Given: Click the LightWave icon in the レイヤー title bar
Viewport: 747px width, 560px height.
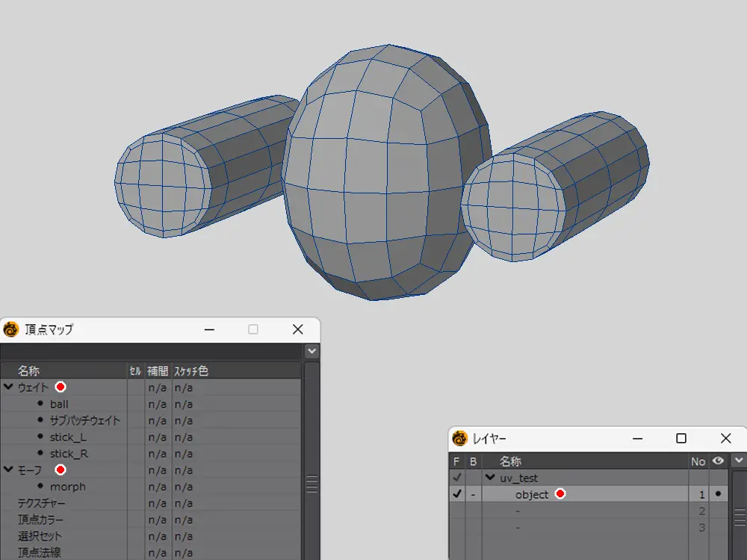Looking at the screenshot, I should (x=459, y=438).
